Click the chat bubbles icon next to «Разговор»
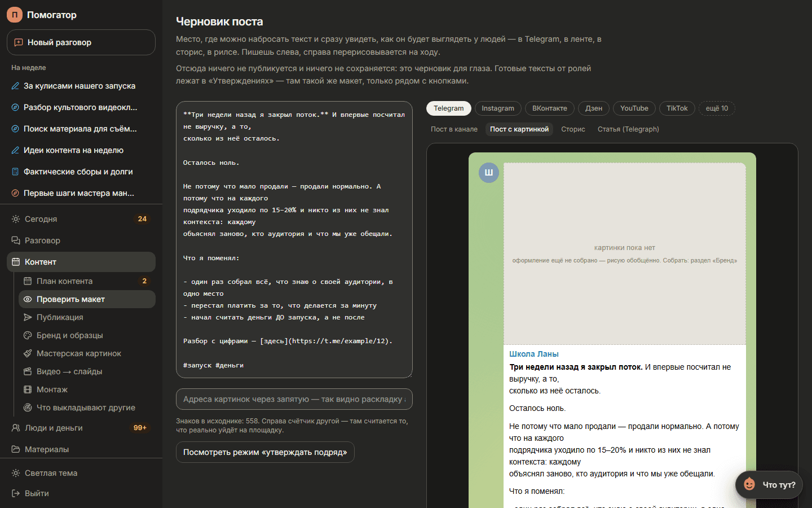Viewport: 812px width, 508px height. coord(16,240)
